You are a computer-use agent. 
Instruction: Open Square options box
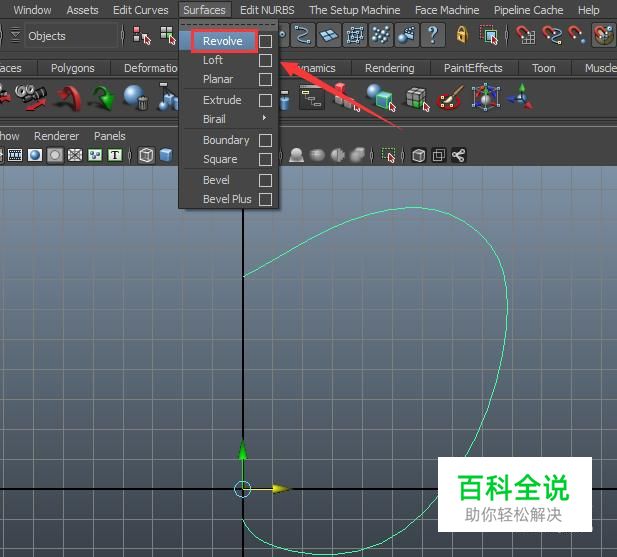[x=265, y=159]
